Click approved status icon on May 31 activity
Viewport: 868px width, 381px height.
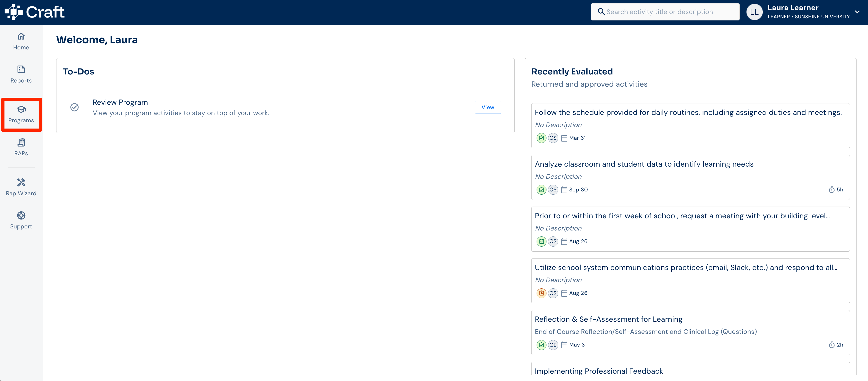coord(541,345)
